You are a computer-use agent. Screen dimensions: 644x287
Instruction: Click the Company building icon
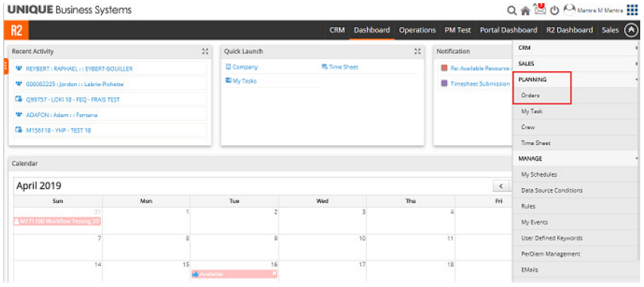tap(228, 67)
